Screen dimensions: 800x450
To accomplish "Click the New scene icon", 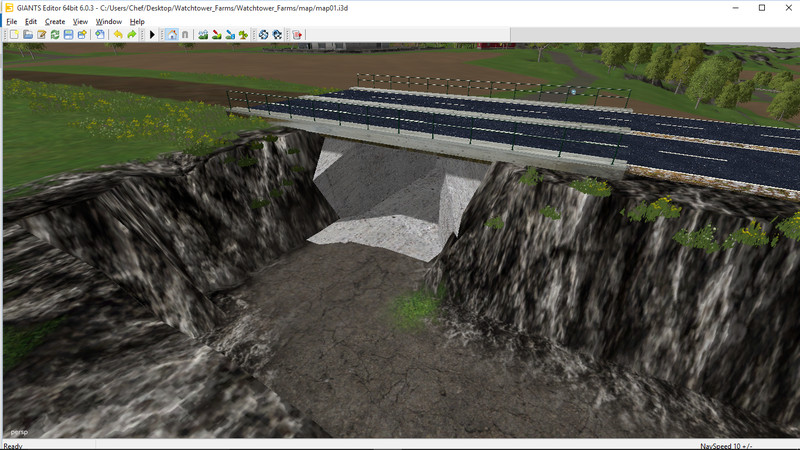I will [13, 35].
